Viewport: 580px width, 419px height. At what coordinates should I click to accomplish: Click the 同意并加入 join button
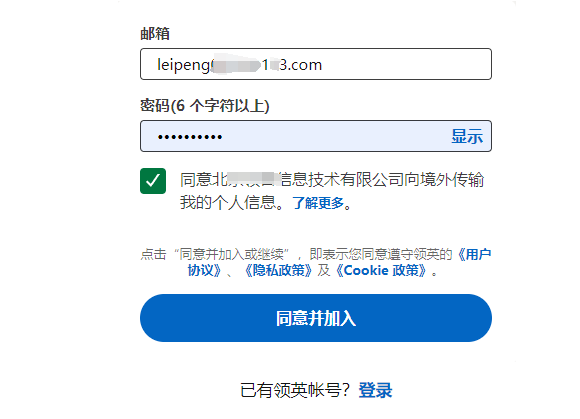coord(316,318)
